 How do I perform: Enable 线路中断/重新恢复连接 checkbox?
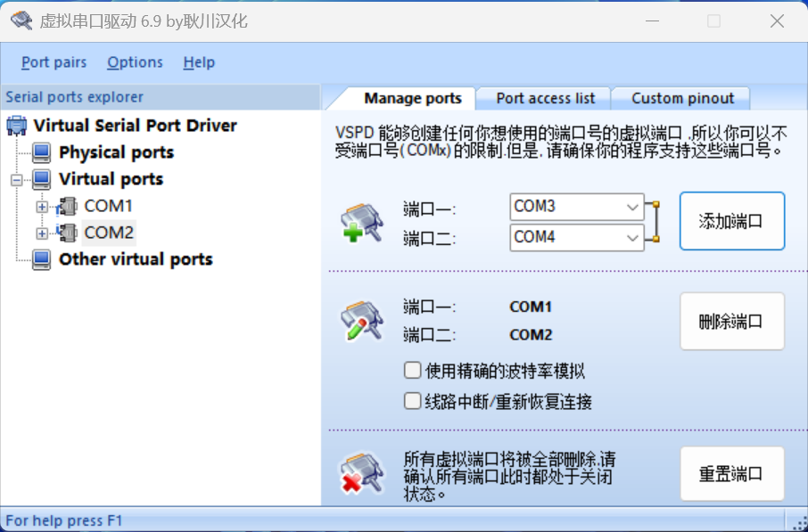point(412,401)
